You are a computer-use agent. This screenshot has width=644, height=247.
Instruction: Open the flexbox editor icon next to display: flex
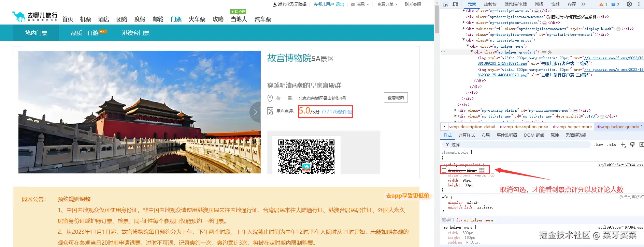(x=482, y=170)
